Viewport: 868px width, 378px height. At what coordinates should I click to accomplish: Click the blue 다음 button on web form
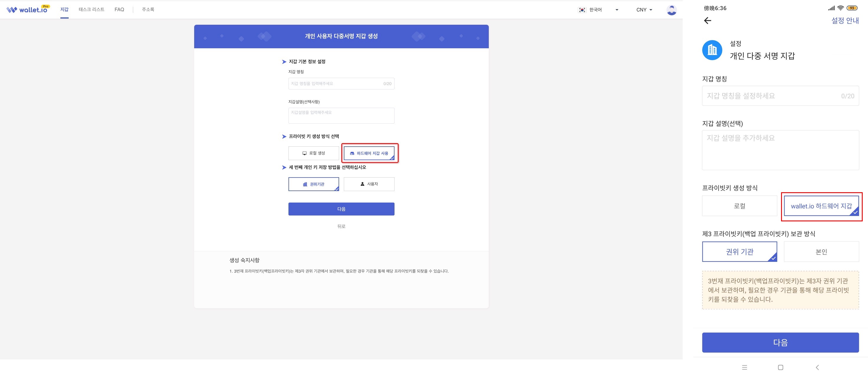coord(341,209)
